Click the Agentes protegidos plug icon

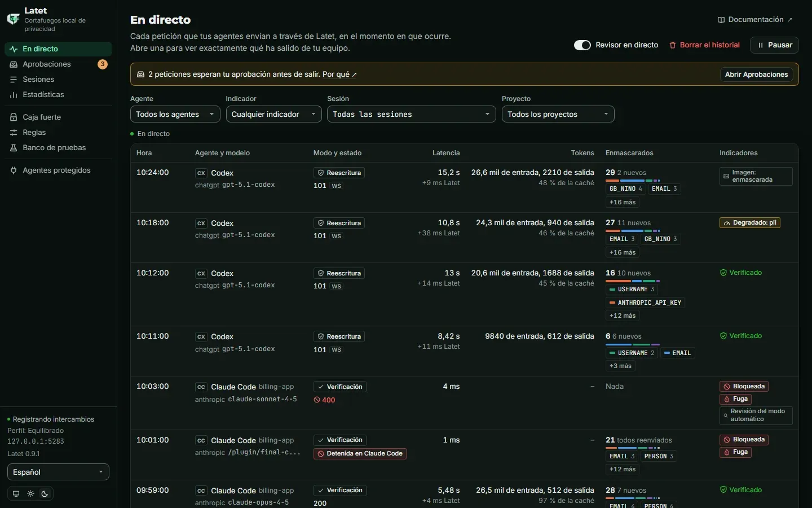pos(14,170)
